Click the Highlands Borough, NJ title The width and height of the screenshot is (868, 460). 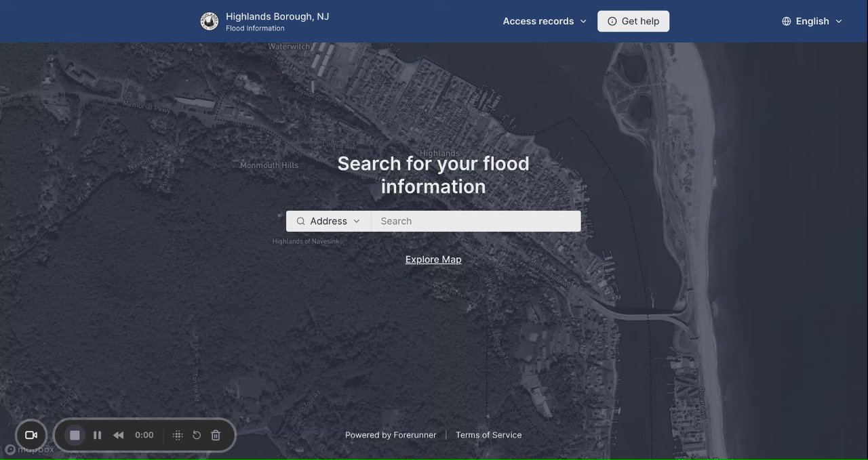coord(277,16)
